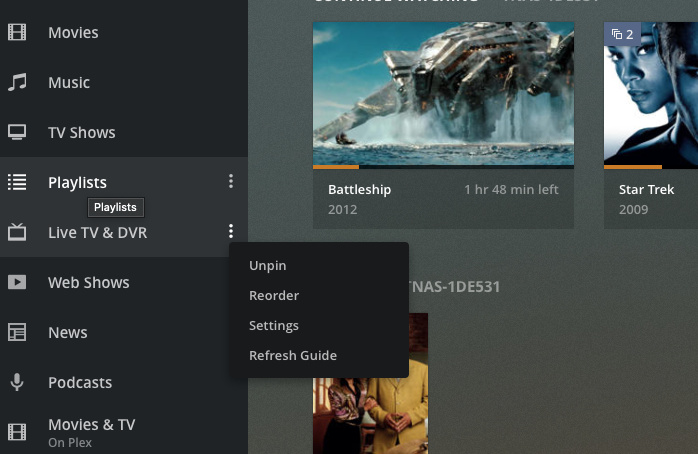The height and width of the screenshot is (454, 698).
Task: Click the Movies film strip icon
Action: [17, 32]
